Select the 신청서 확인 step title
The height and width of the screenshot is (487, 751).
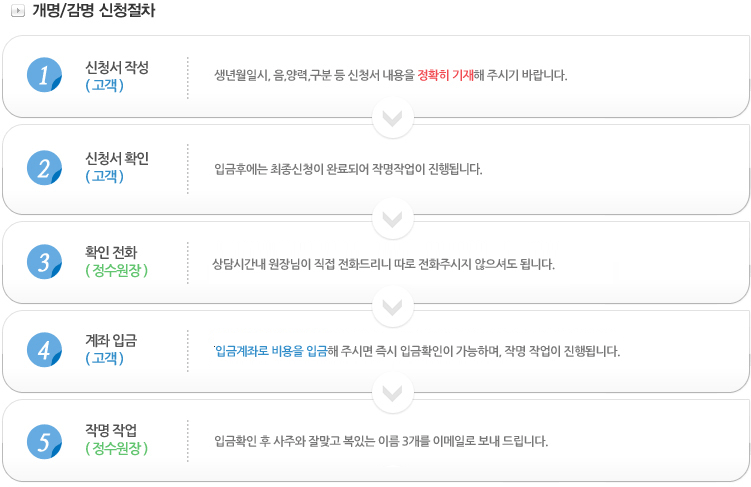click(117, 158)
